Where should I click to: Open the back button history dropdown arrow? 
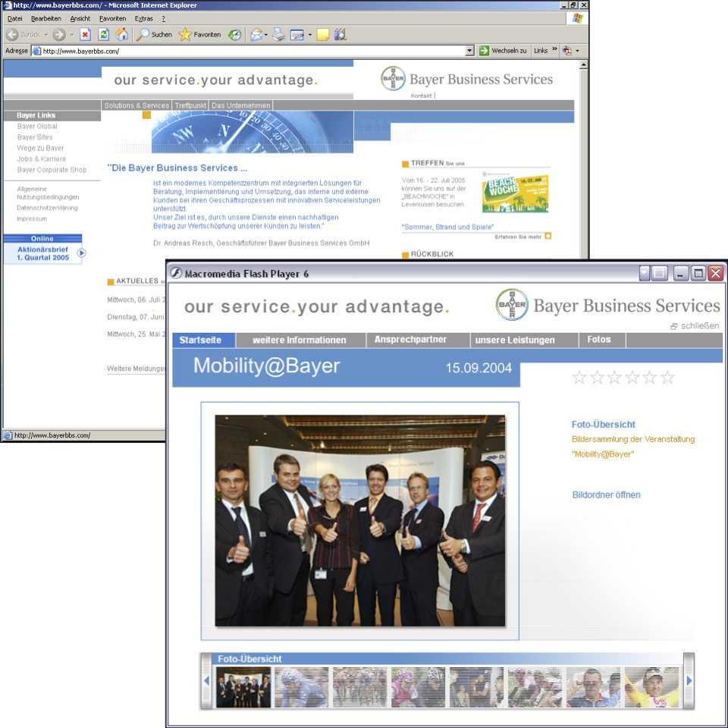[x=46, y=35]
